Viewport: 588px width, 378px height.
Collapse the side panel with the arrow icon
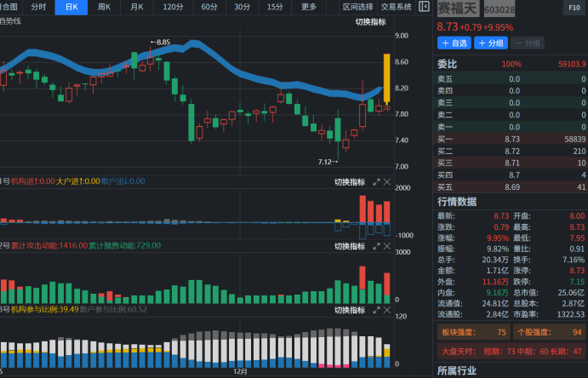[x=424, y=7]
